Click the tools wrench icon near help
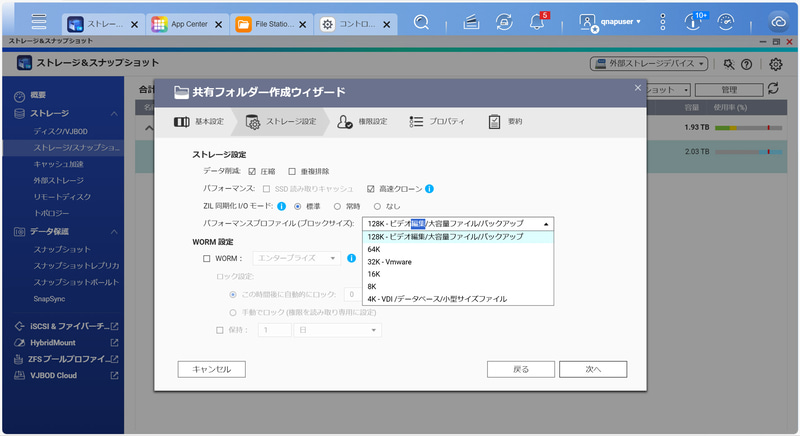The width and height of the screenshot is (800, 436). pyautogui.click(x=729, y=64)
